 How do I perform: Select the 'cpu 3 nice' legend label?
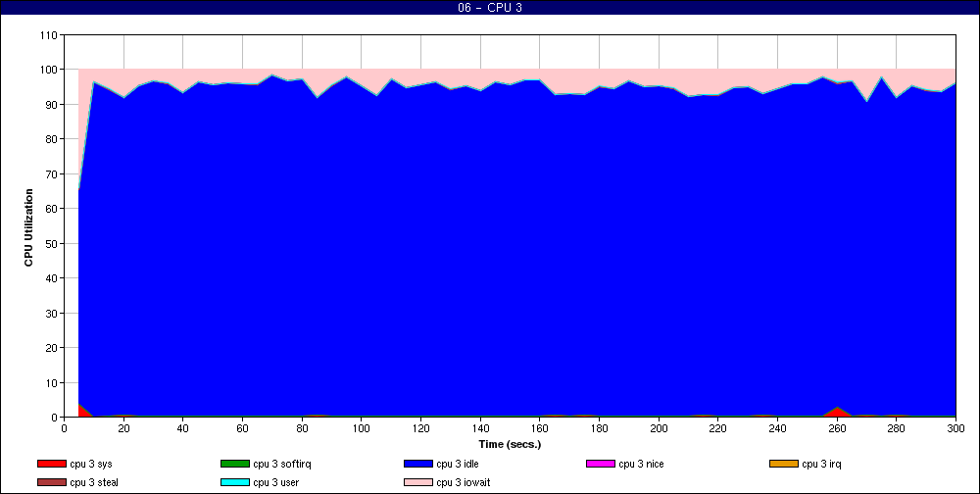point(641,464)
